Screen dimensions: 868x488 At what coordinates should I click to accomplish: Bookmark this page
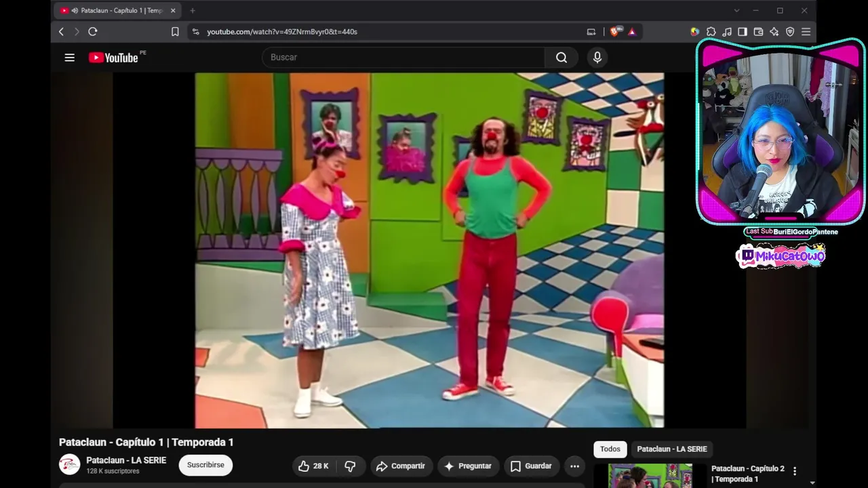[175, 32]
